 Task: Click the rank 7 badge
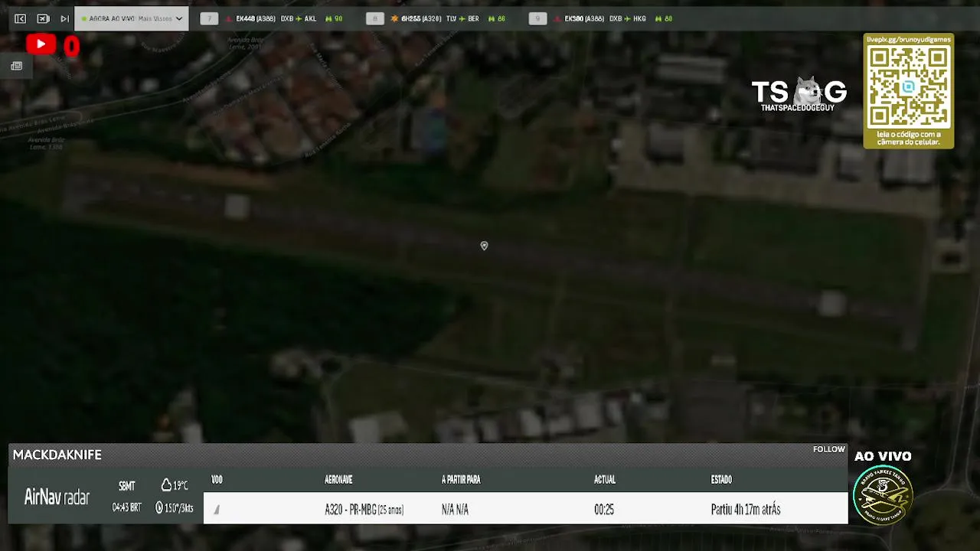click(x=209, y=18)
